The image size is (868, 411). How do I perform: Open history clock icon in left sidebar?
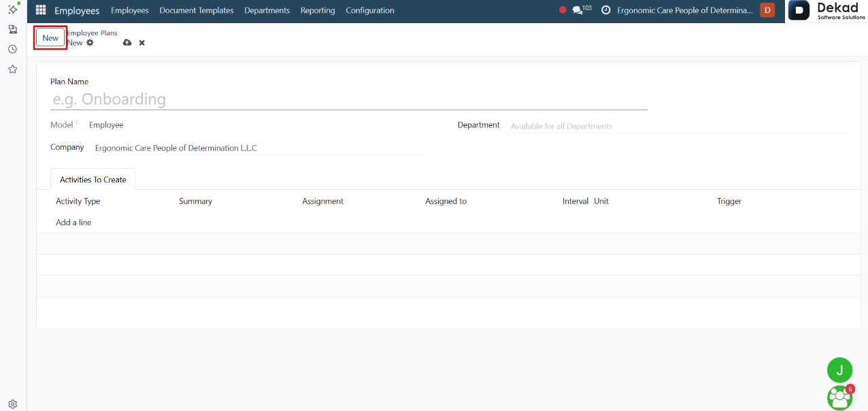12,49
